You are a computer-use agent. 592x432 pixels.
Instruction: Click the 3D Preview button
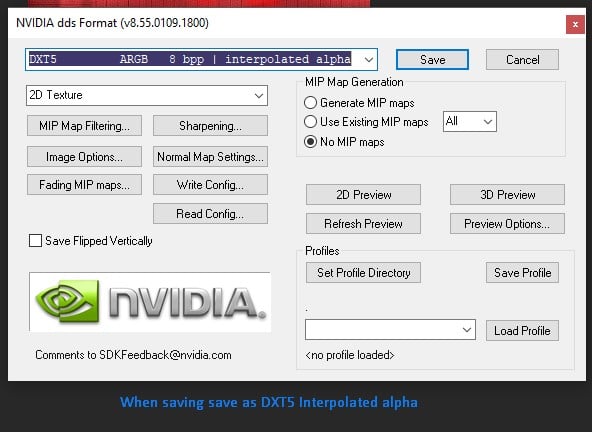[507, 194]
